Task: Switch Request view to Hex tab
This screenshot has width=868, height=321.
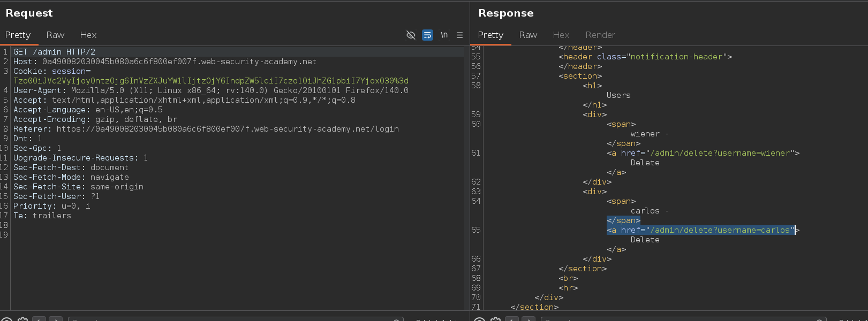Action: (88, 35)
